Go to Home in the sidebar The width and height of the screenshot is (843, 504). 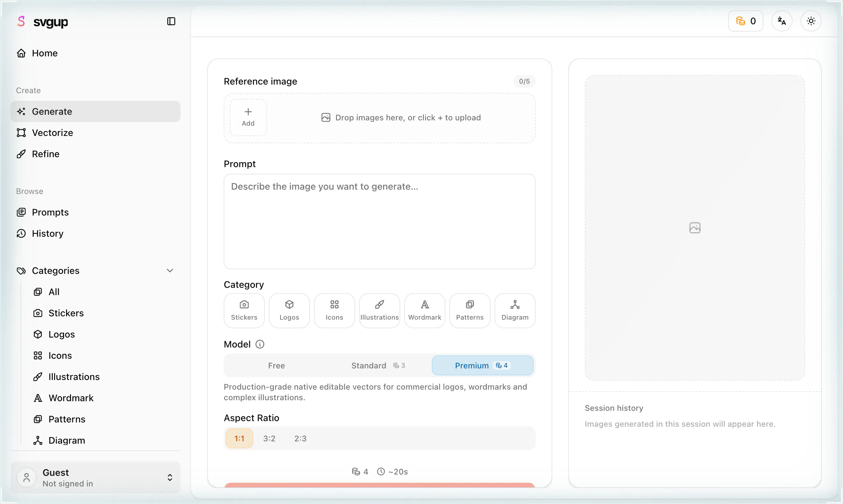tap(95, 53)
